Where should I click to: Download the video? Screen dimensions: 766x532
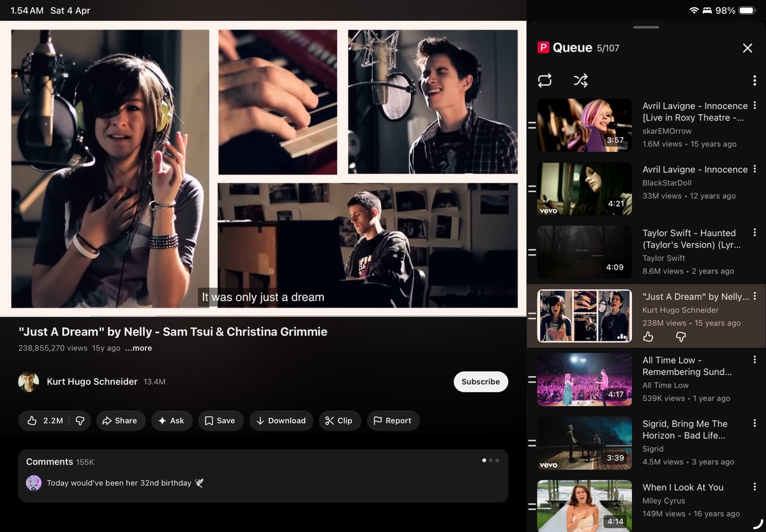[x=281, y=420]
